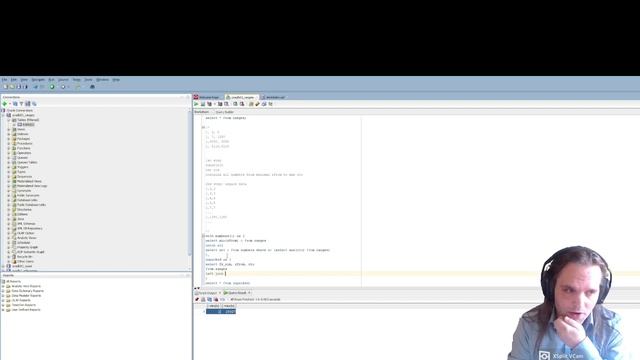Expand the Packages tree node
Image resolution: width=640 pixels, height=360 pixels.
pos(9,139)
